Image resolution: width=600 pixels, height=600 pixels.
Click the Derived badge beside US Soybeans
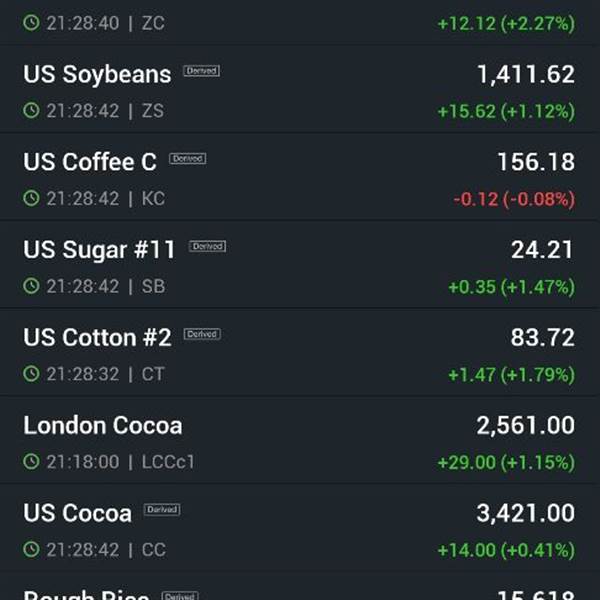pos(202,71)
